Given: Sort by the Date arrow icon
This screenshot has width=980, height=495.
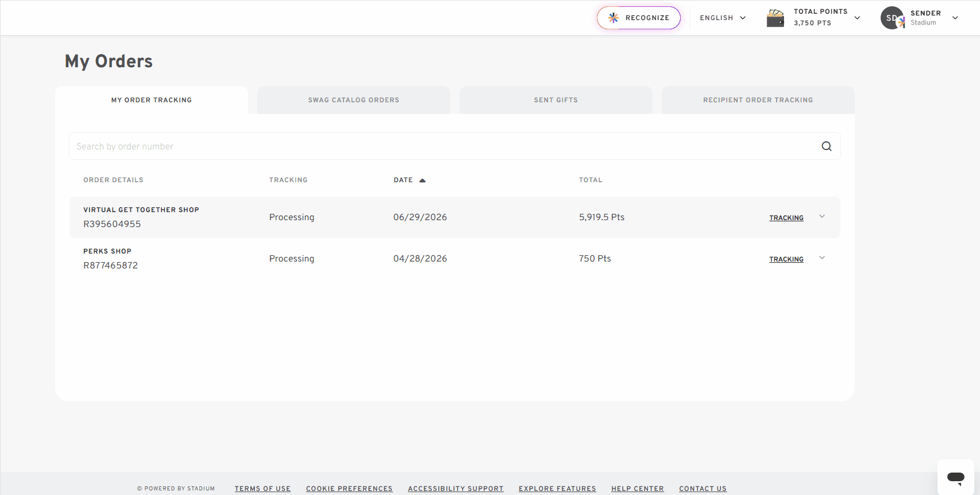Looking at the screenshot, I should (422, 181).
